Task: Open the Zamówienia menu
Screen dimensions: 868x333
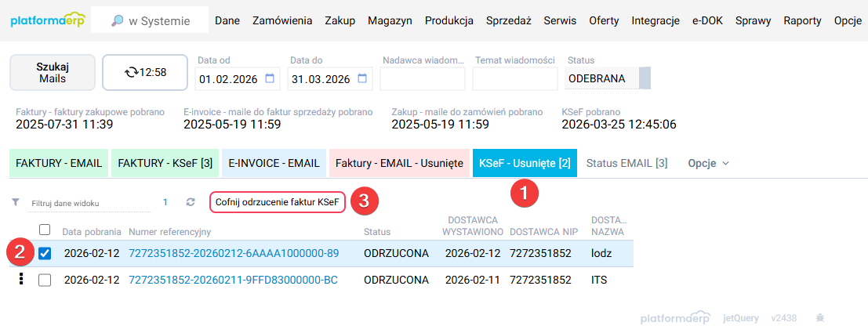Action: pos(282,21)
